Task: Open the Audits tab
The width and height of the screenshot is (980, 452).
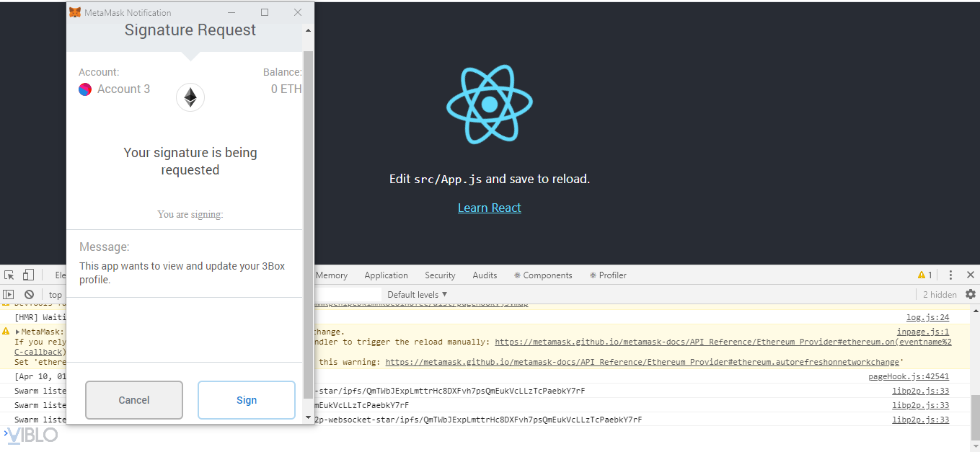Action: (485, 275)
